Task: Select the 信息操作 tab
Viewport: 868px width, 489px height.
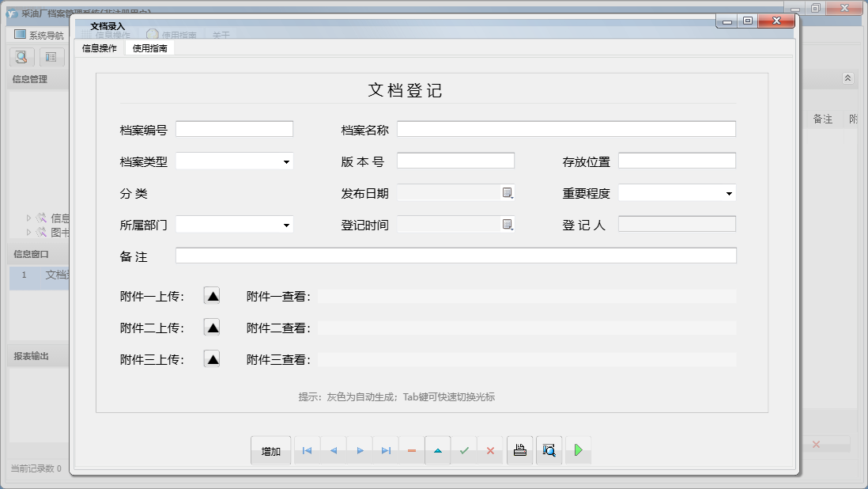Action: pyautogui.click(x=100, y=47)
